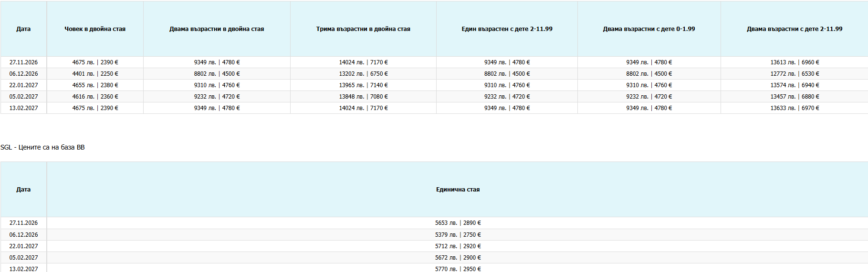This screenshot has width=868, height=272.
Task: Click the "Дата" header in the first table
Action: (23, 29)
